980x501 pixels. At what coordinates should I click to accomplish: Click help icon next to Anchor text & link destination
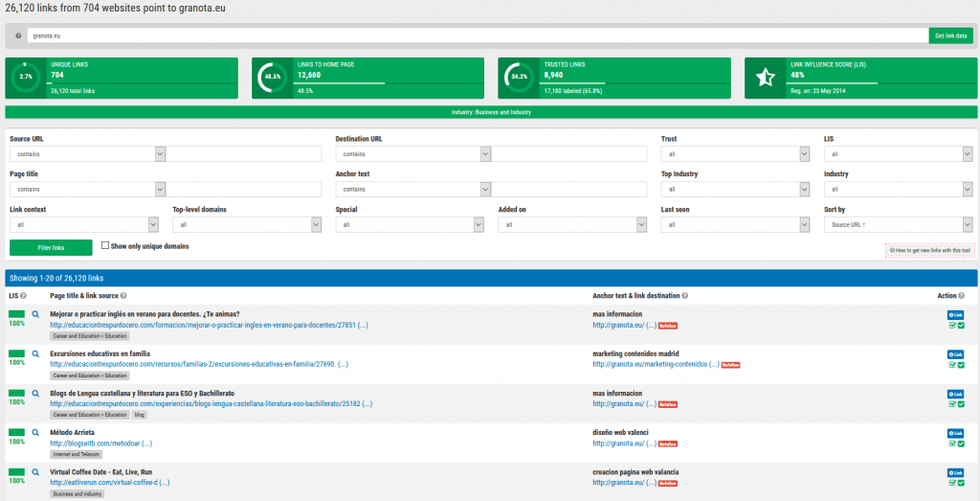click(685, 296)
